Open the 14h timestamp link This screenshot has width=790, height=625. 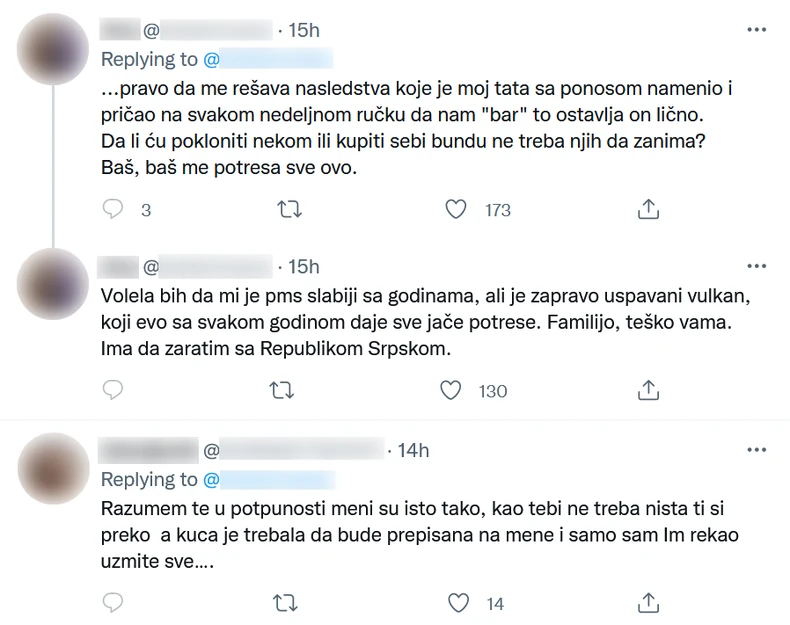tap(413, 451)
